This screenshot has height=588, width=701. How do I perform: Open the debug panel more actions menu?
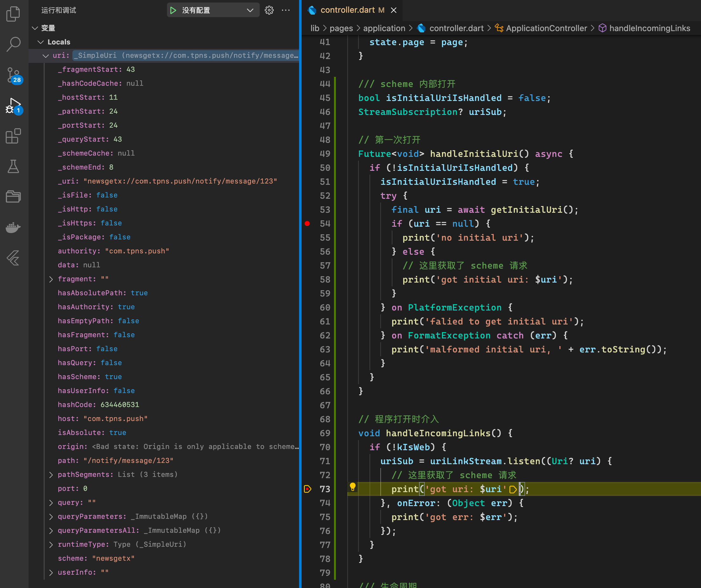click(286, 10)
